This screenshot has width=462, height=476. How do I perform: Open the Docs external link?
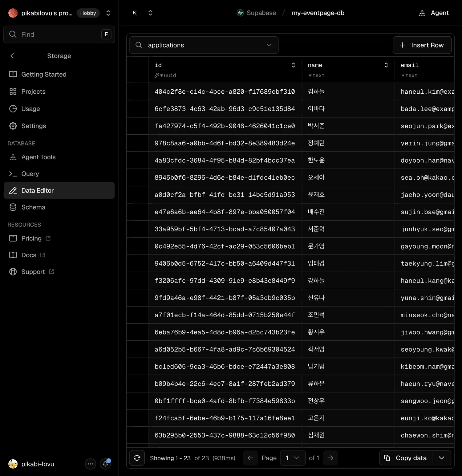59,255
